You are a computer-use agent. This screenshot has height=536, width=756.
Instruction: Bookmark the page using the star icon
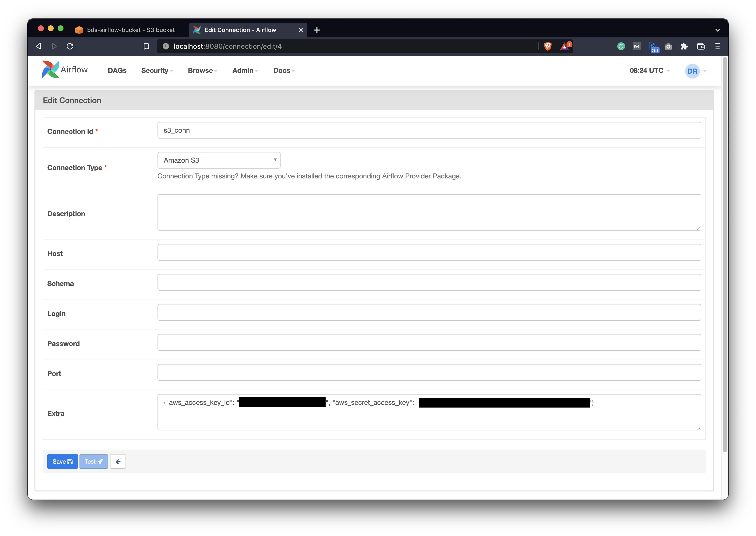[146, 46]
